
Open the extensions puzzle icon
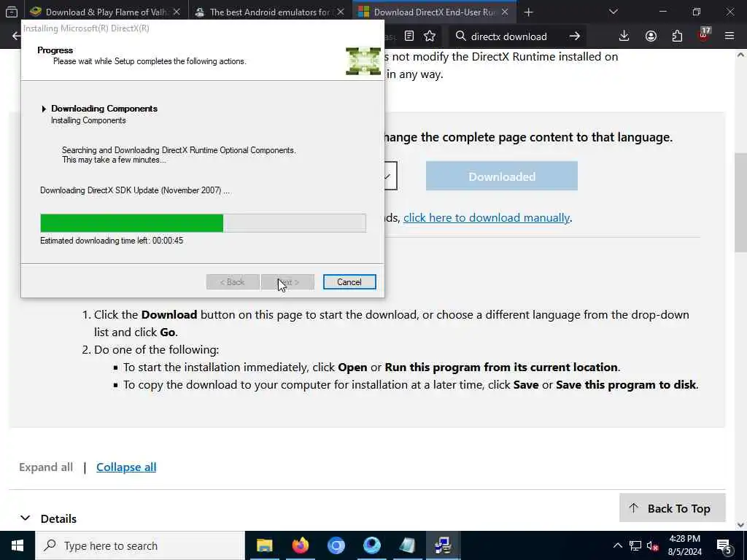pos(677,36)
